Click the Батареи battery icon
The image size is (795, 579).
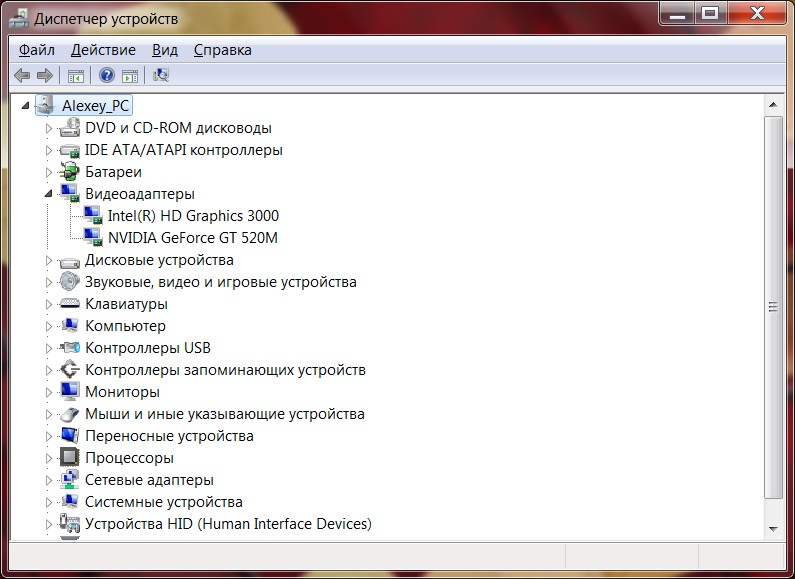(x=70, y=172)
